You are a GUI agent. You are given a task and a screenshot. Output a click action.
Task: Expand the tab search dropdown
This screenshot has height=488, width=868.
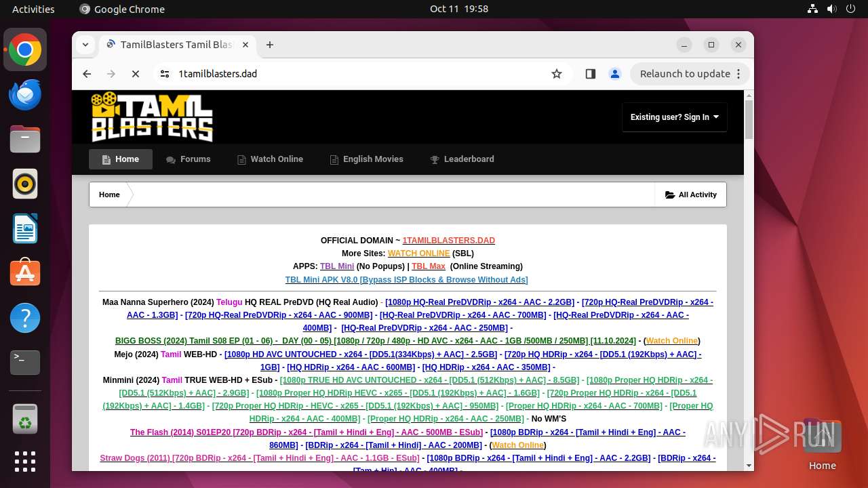click(85, 45)
